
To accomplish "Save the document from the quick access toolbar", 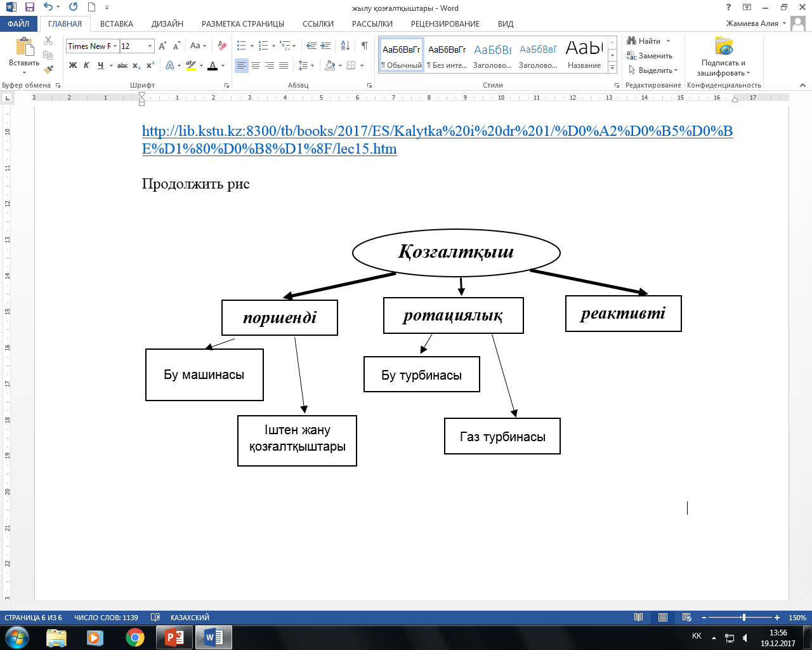I will (30, 8).
